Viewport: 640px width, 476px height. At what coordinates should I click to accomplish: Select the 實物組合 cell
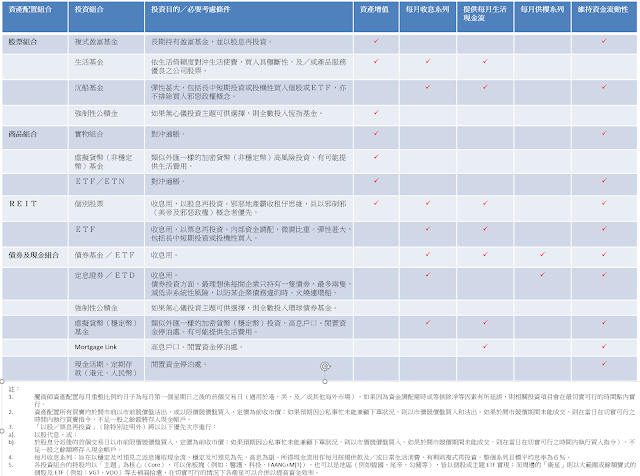[x=106, y=137]
